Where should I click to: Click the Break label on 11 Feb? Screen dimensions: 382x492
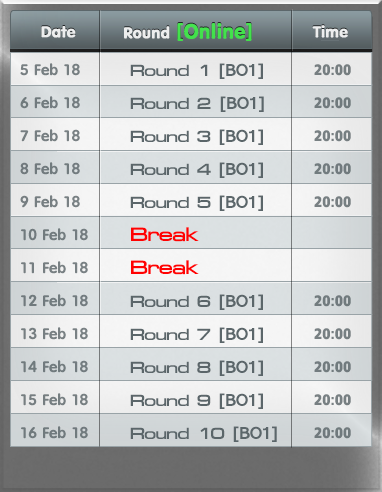click(164, 268)
